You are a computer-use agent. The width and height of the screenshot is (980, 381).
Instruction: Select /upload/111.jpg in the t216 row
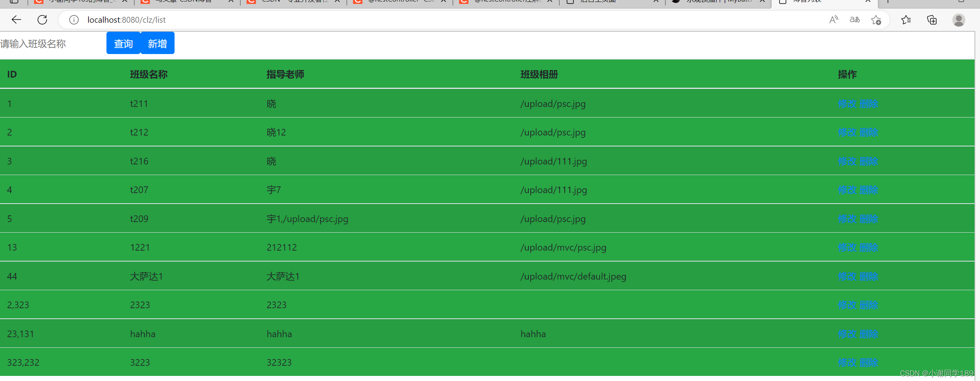click(x=554, y=161)
